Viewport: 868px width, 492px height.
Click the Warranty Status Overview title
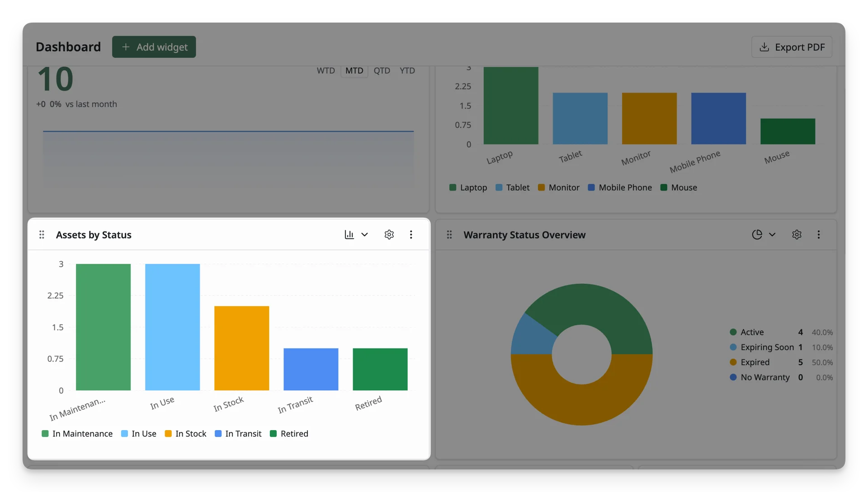[524, 234]
